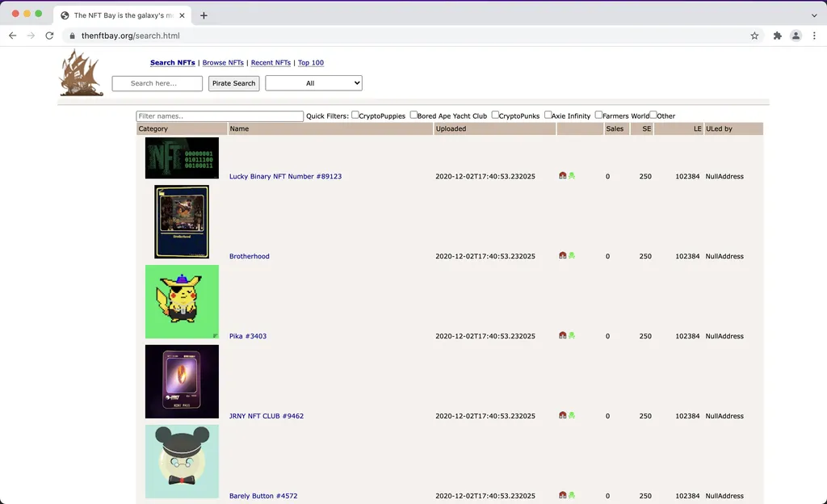Expand the All category dropdown
Image resolution: width=827 pixels, height=504 pixels.
(x=313, y=83)
